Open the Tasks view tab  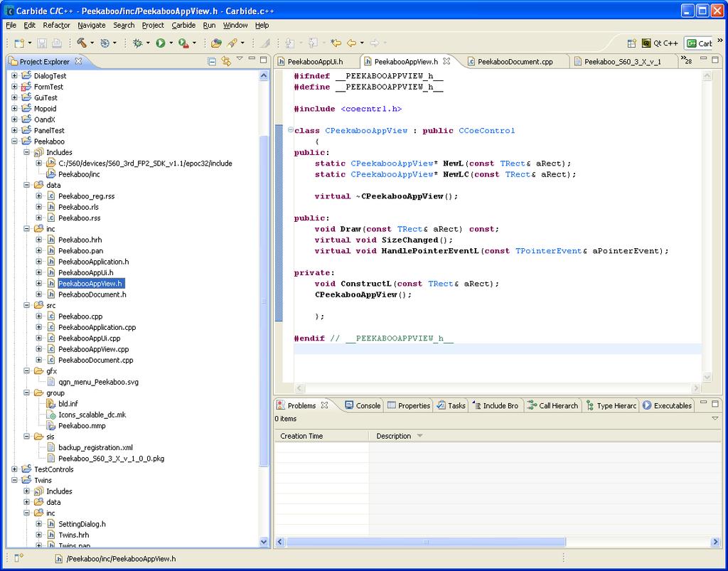(x=451, y=405)
